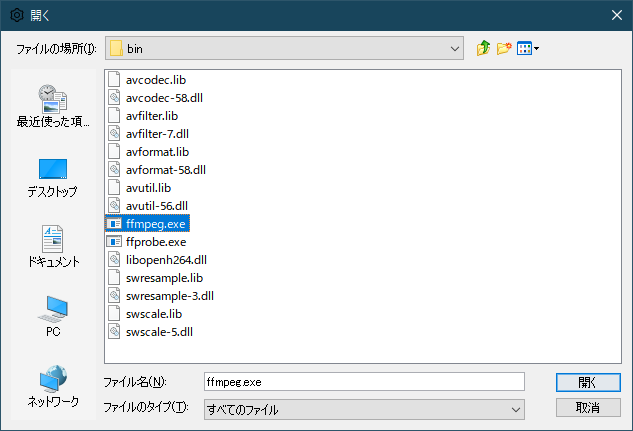Click file icon of avcodec.lib
The width and height of the screenshot is (633, 431).
(114, 80)
